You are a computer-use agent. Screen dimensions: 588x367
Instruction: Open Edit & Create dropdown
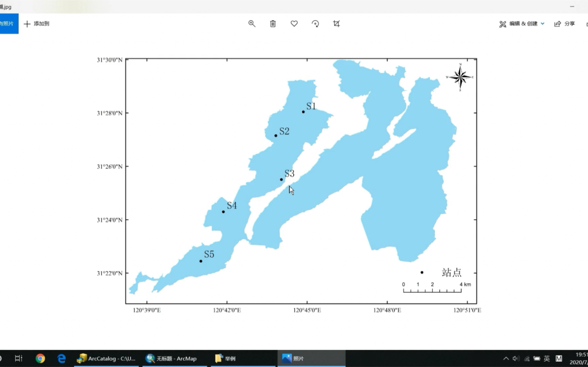coord(522,24)
